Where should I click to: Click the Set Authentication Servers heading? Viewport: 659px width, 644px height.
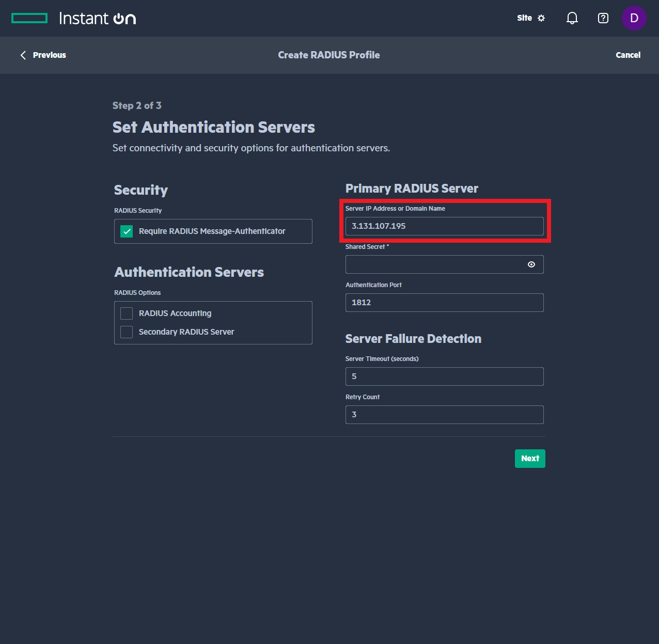[214, 127]
